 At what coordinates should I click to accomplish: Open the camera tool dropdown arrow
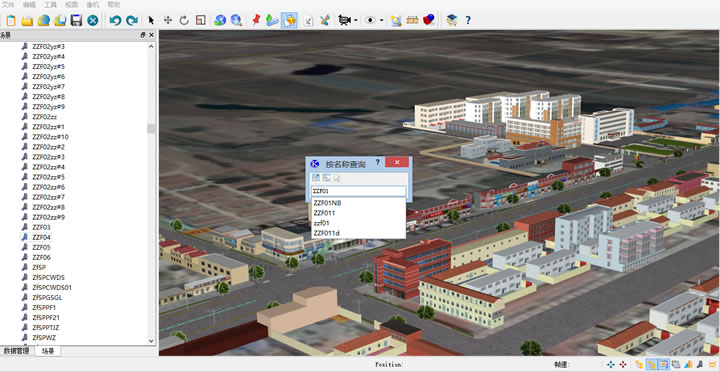click(356, 21)
